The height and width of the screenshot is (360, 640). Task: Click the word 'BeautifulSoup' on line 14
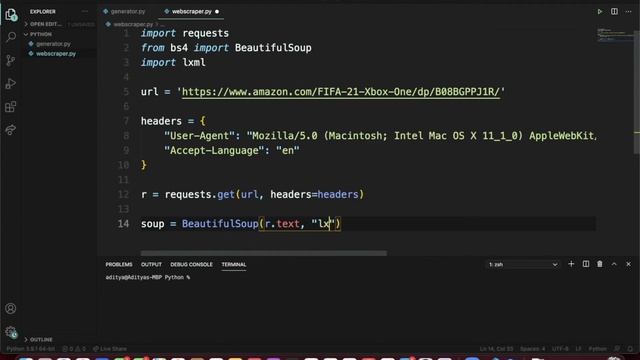coord(220,224)
